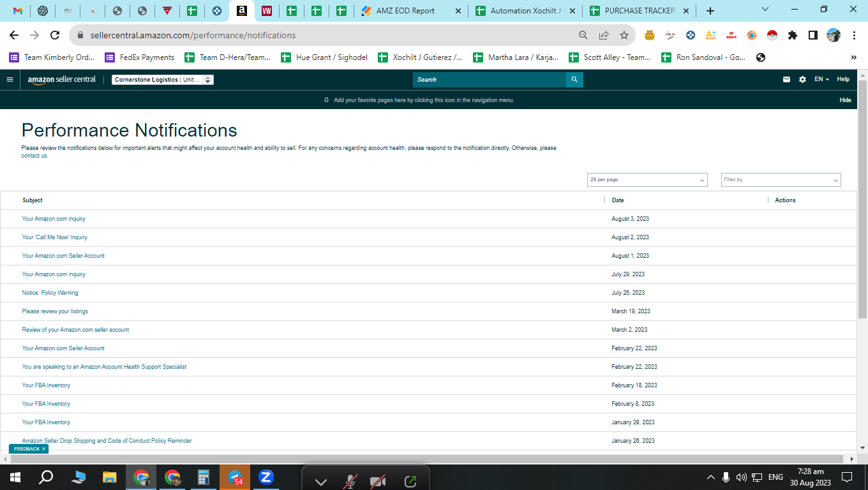The width and height of the screenshot is (868, 490).
Task: Click the FEEDBACK button
Action: point(27,449)
